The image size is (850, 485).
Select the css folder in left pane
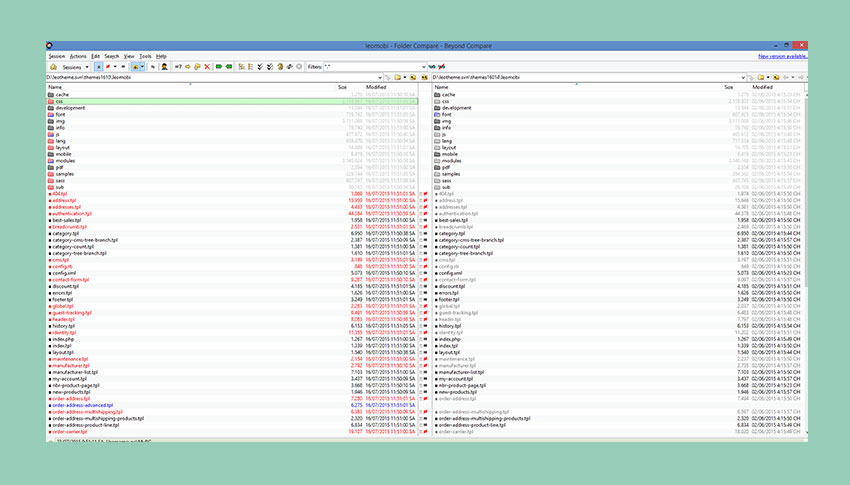(59, 101)
